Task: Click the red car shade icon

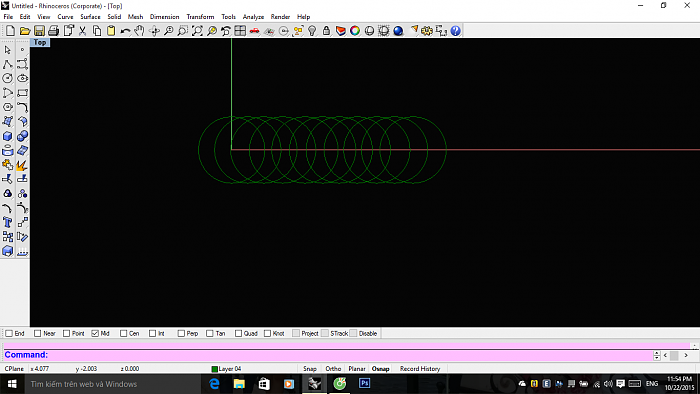Action: 254,31
